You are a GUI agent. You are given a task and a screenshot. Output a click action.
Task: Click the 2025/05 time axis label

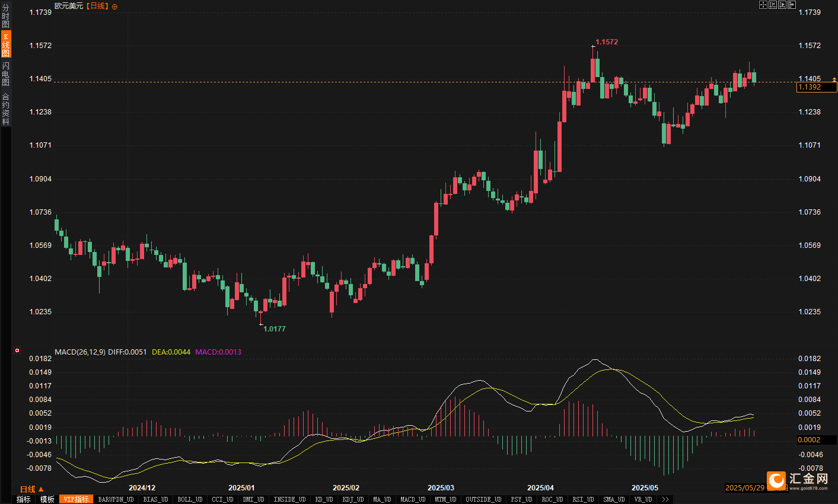point(645,488)
